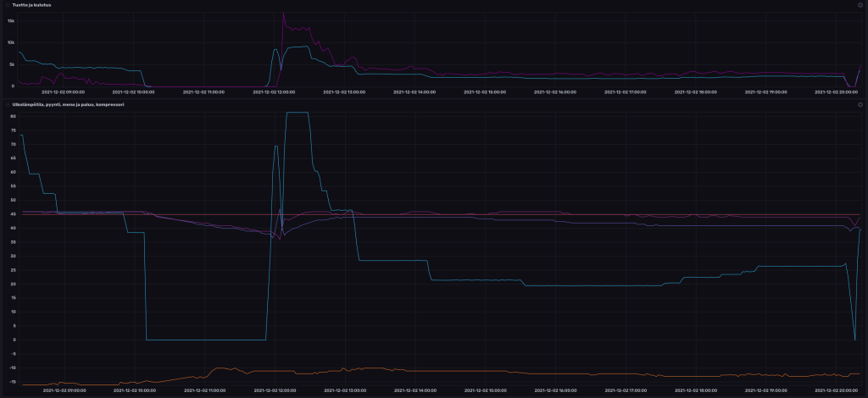Click the blue plateau near 80 in bottom chart

click(297, 112)
